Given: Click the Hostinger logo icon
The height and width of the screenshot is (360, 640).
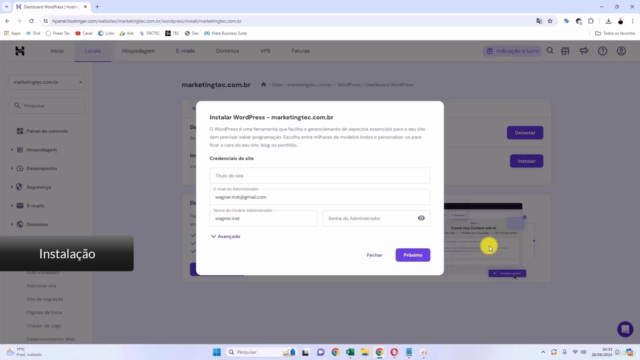Looking at the screenshot, I should tap(20, 51).
